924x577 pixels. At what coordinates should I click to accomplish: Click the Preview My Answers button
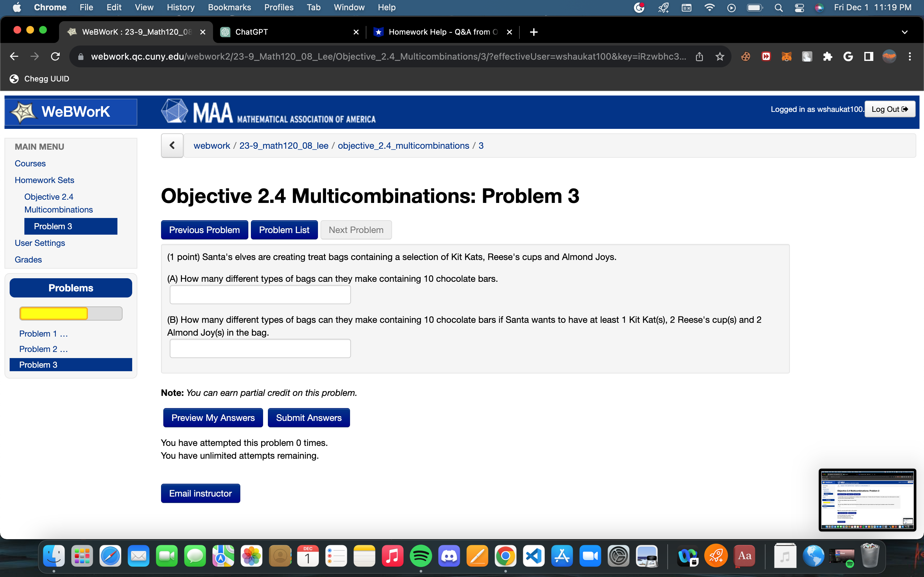click(x=213, y=417)
